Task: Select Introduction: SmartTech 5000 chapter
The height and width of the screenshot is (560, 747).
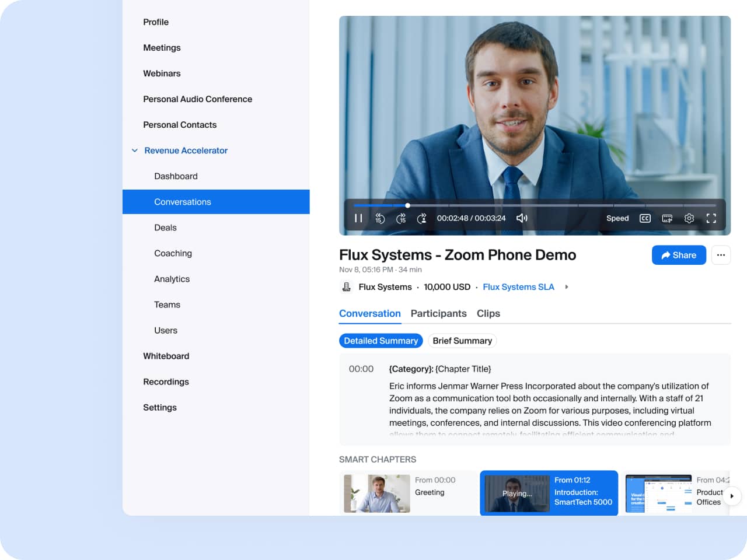Action: (549, 493)
